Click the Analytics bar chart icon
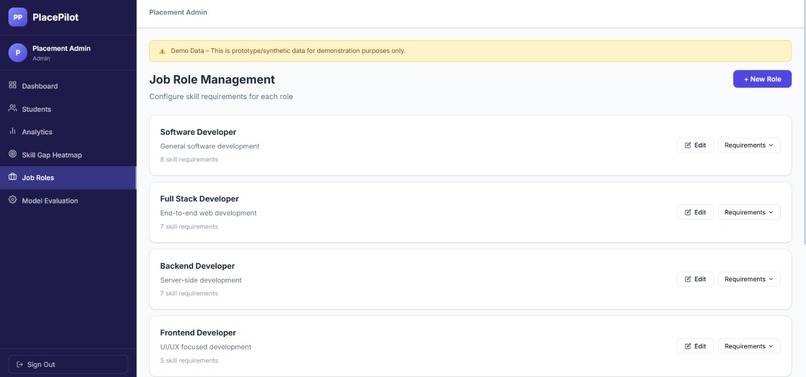The image size is (806, 377). (13, 131)
